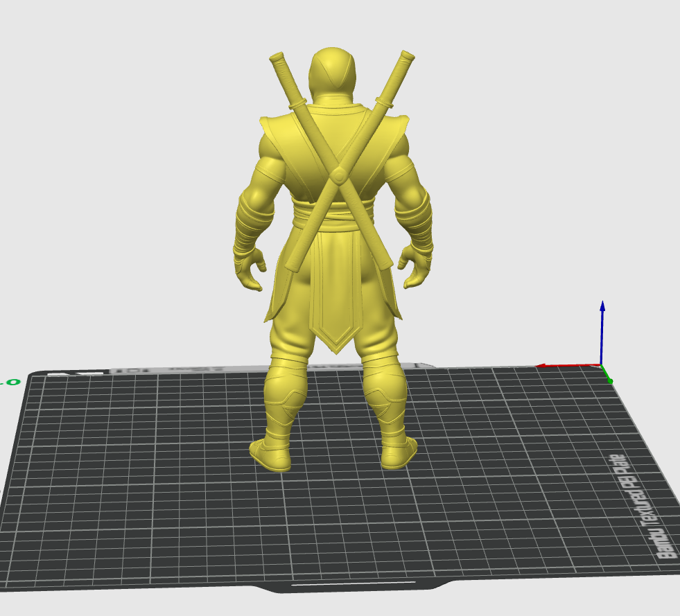Image resolution: width=680 pixels, height=616 pixels.
Task: Click the right sword handle tip
Action: tap(407, 55)
